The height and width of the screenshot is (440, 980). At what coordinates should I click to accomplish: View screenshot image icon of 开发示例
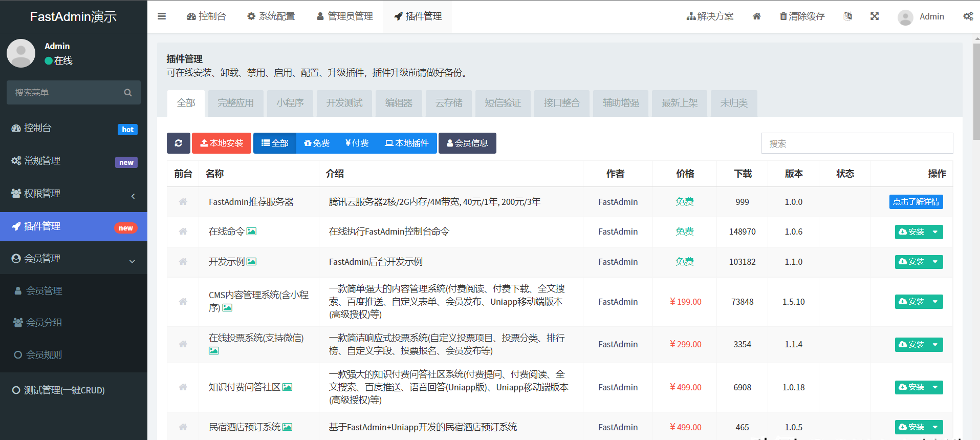pyautogui.click(x=251, y=262)
